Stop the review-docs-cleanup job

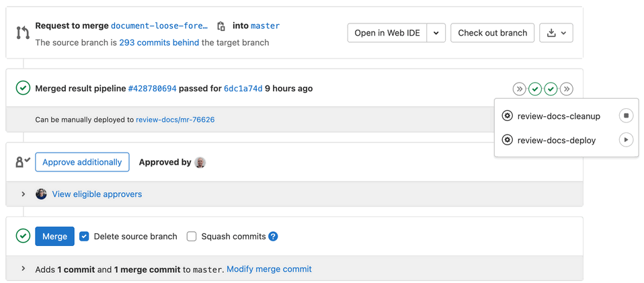tap(626, 116)
